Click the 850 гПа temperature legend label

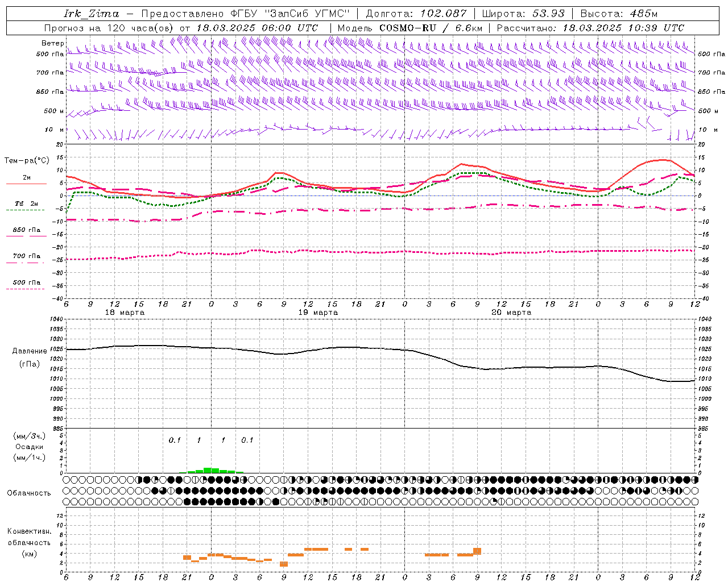(x=26, y=230)
